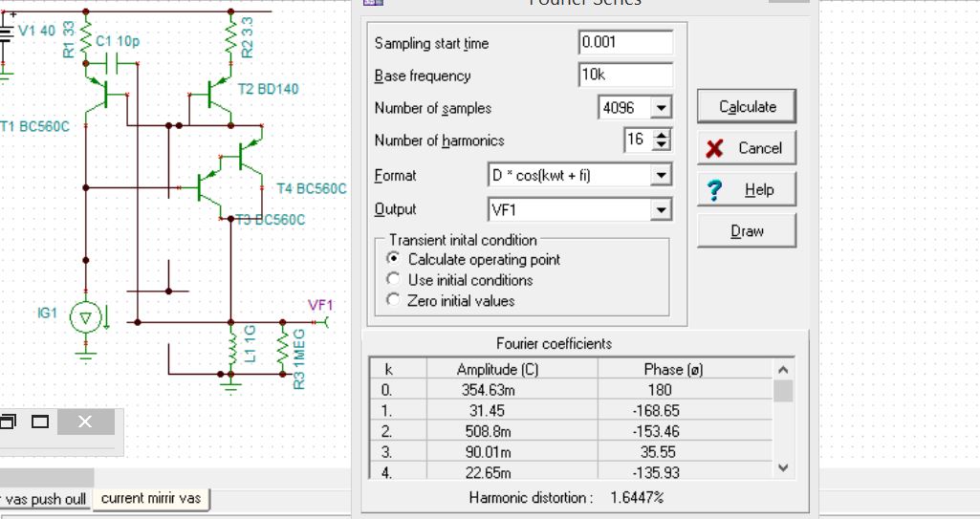Select phase value -168.65

(656, 410)
